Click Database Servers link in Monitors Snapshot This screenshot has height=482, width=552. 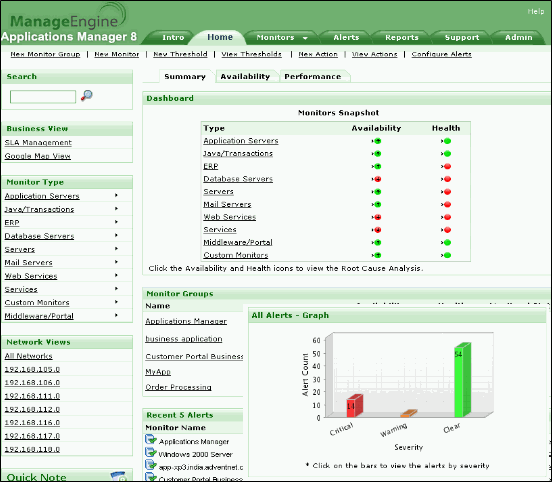[x=238, y=179]
